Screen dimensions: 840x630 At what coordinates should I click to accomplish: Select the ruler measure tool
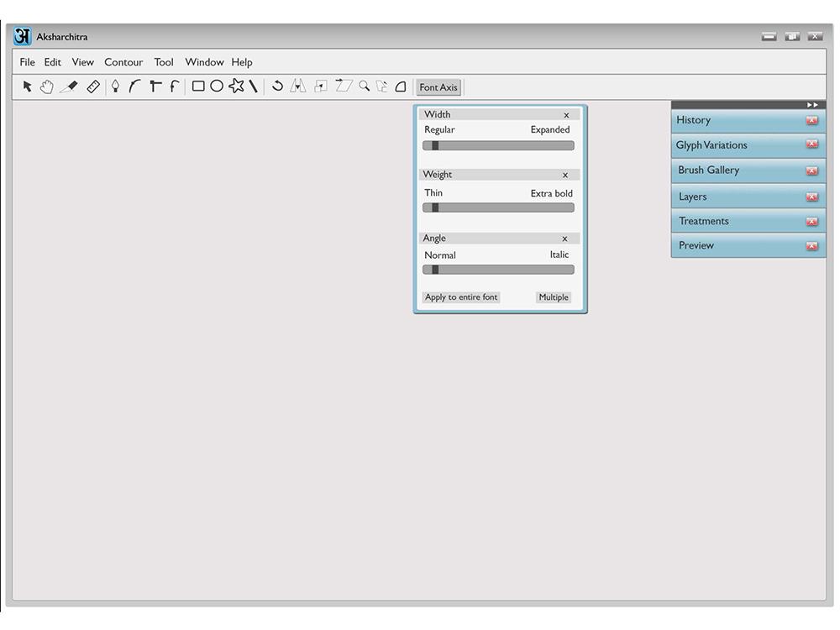pyautogui.click(x=93, y=87)
